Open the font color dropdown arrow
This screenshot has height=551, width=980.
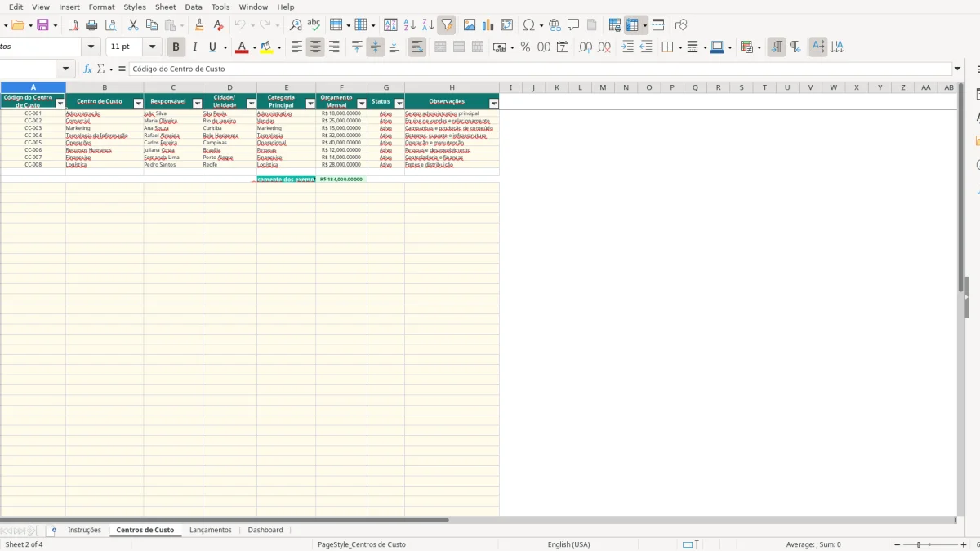[x=254, y=47]
